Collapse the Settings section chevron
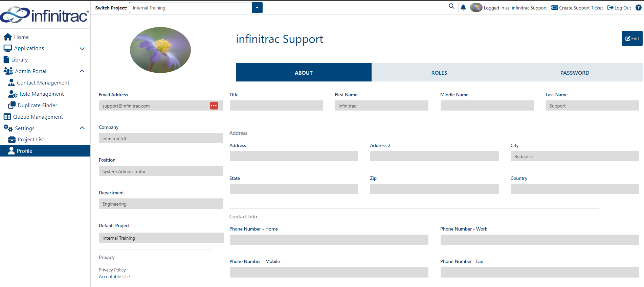The width and height of the screenshot is (644, 287). pyautogui.click(x=82, y=128)
